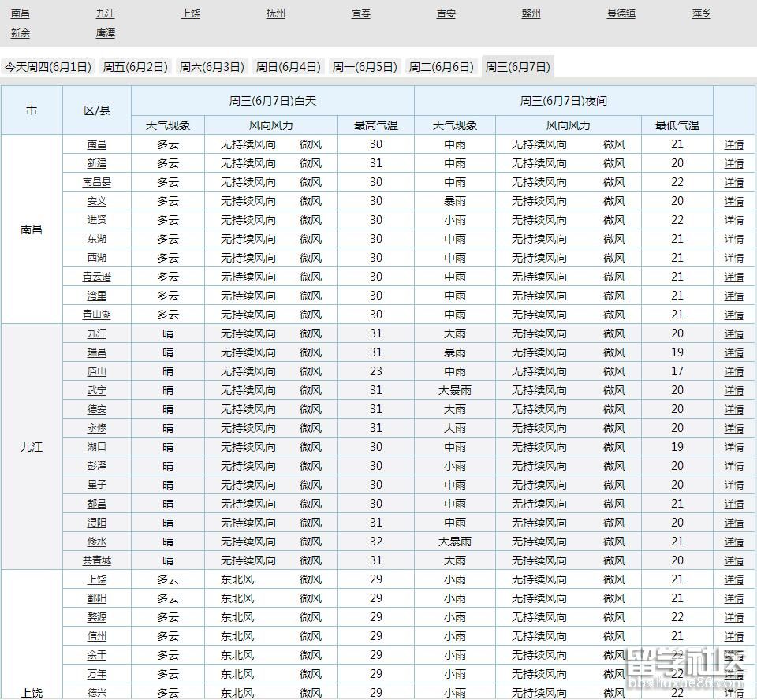
Task: View 详情 for the 新建 row
Action: point(733,163)
